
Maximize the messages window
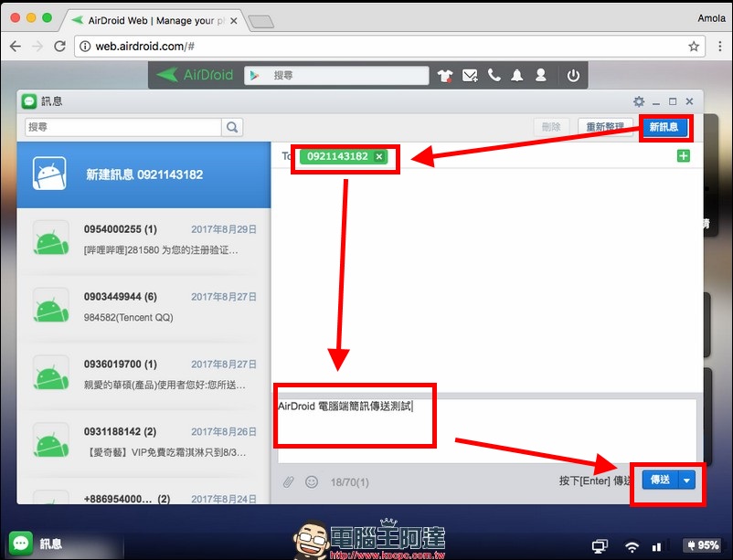point(673,101)
